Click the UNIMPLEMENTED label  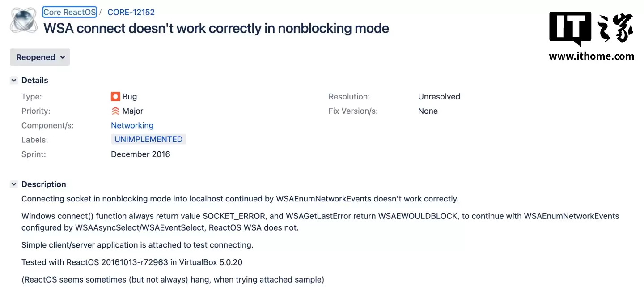coord(148,139)
